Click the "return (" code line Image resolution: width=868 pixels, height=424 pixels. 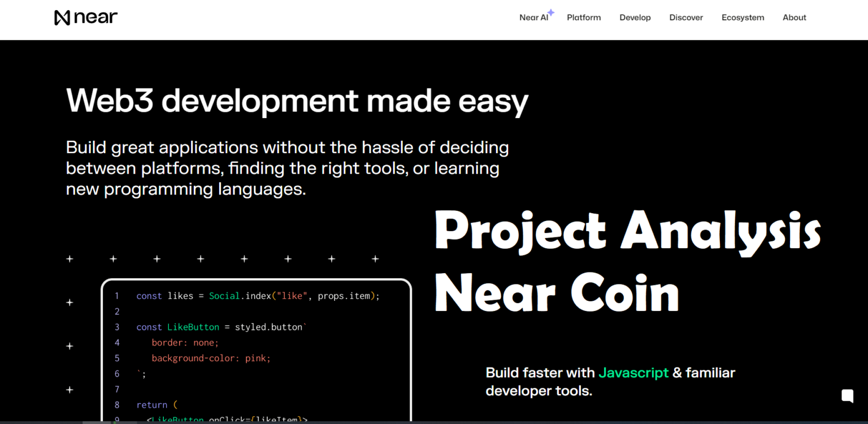coord(157,405)
